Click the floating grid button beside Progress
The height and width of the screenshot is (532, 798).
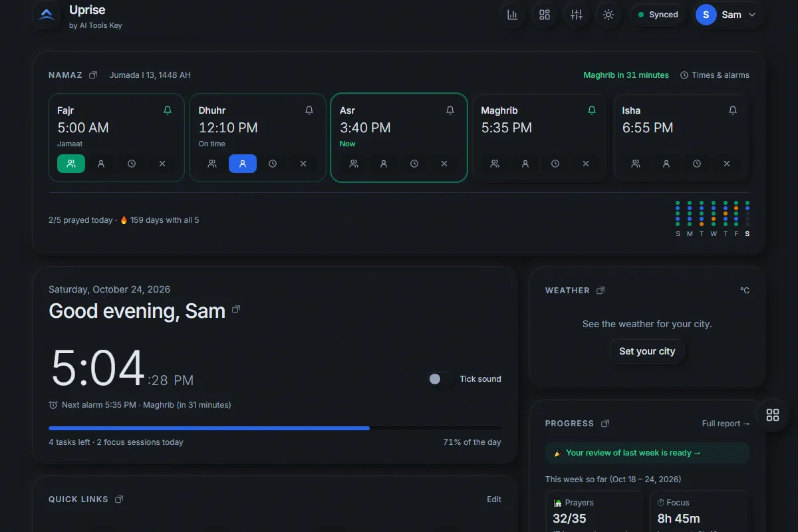click(773, 415)
